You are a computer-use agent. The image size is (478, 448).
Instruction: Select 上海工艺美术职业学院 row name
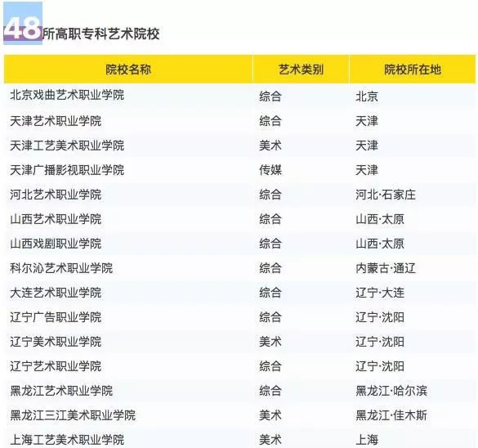67,440
